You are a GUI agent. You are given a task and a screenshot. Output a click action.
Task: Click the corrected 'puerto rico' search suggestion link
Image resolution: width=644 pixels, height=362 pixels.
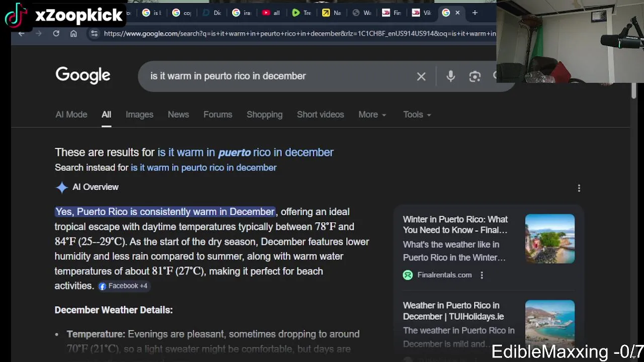pyautogui.click(x=246, y=152)
